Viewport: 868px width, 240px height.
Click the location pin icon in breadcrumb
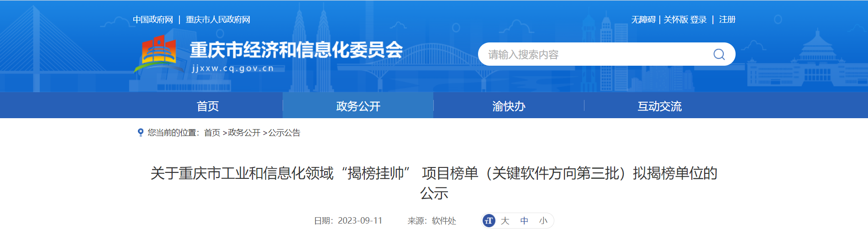tap(141, 132)
